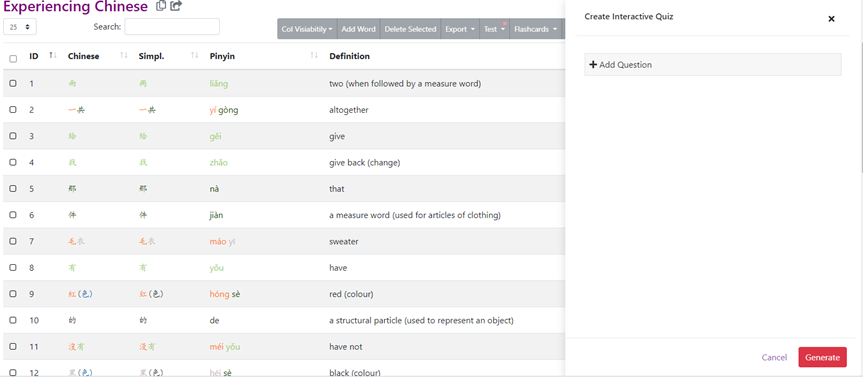Select checkbox for row 7 sweater
Screen dimensions: 863x377
(x=13, y=241)
